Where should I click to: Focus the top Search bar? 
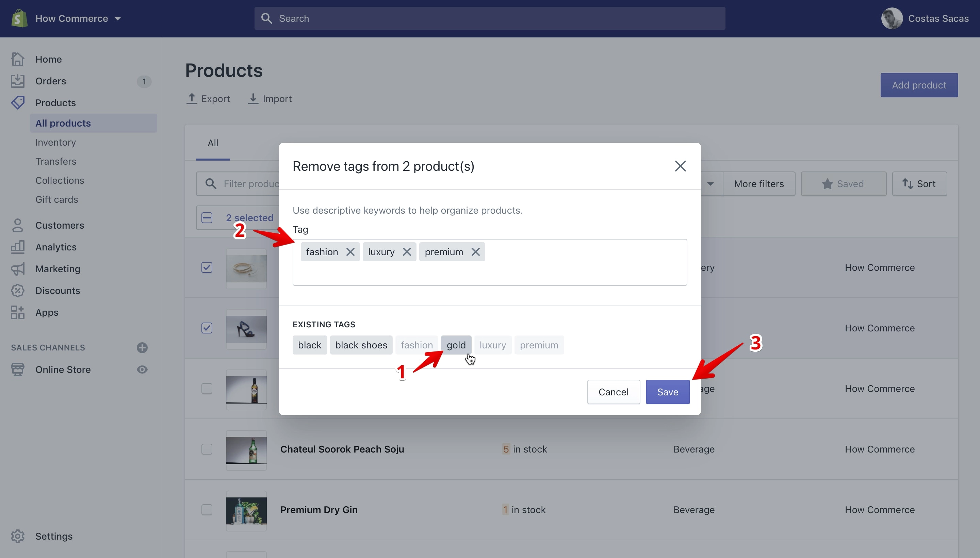click(x=489, y=18)
